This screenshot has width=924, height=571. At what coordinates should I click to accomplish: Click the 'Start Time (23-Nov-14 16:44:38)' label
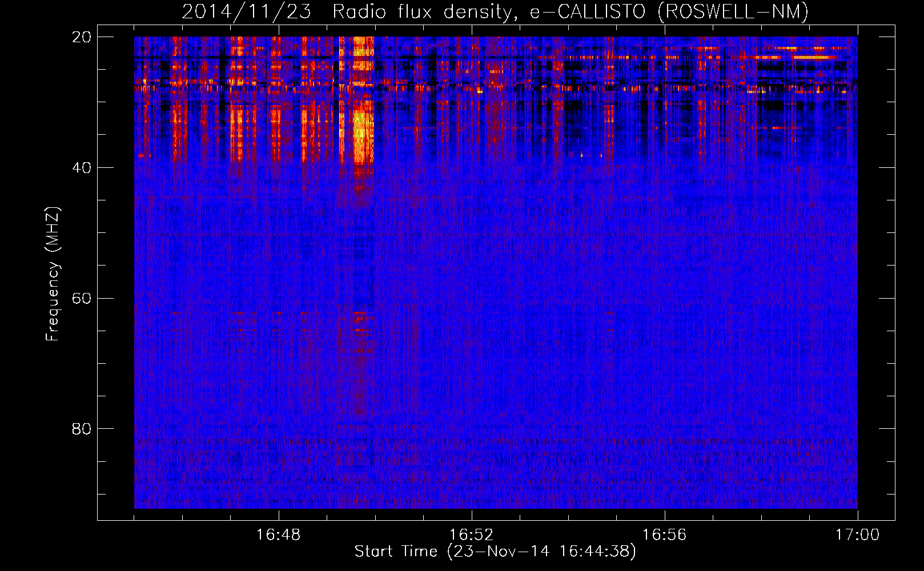(495, 552)
